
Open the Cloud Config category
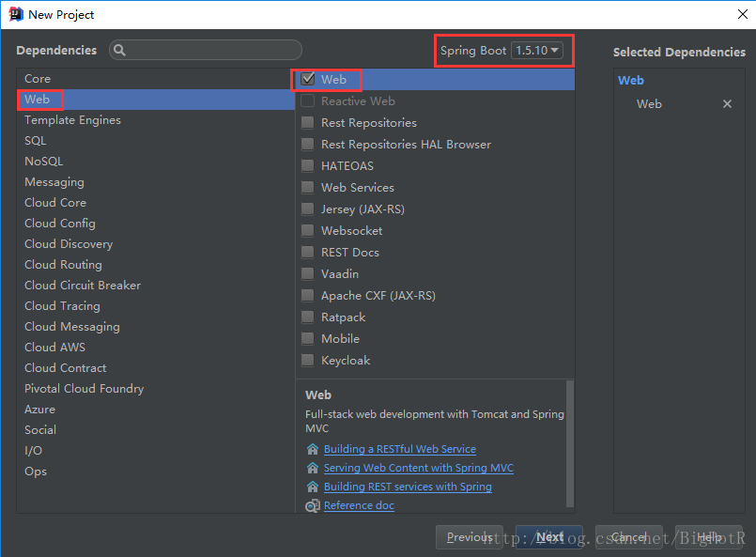156,224
